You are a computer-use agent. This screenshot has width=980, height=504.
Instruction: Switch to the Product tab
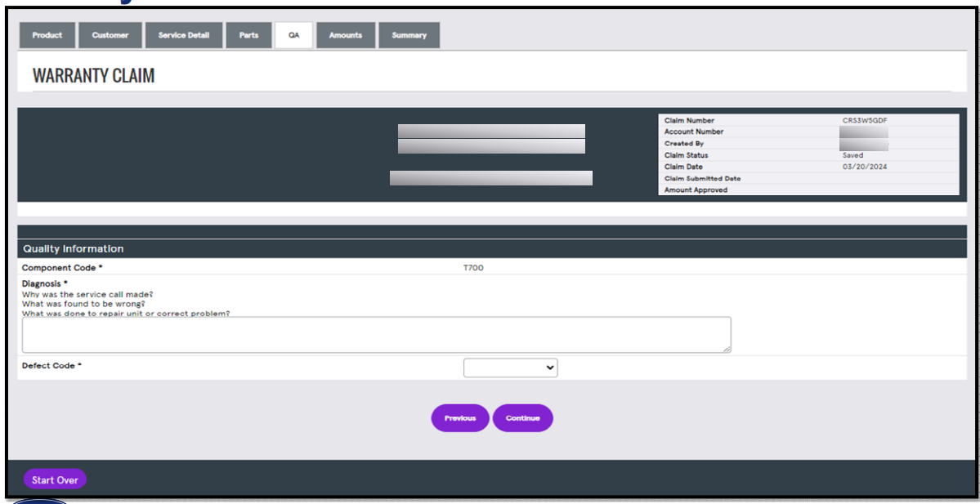[47, 34]
